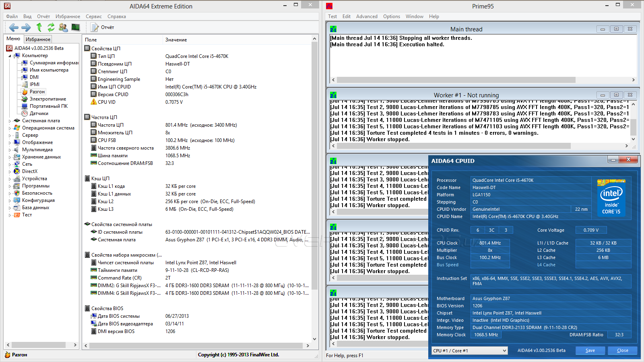Screen dimensions: 644x362
Task: Click the blue Back arrow in AIDA64 toolbar
Action: [14, 27]
